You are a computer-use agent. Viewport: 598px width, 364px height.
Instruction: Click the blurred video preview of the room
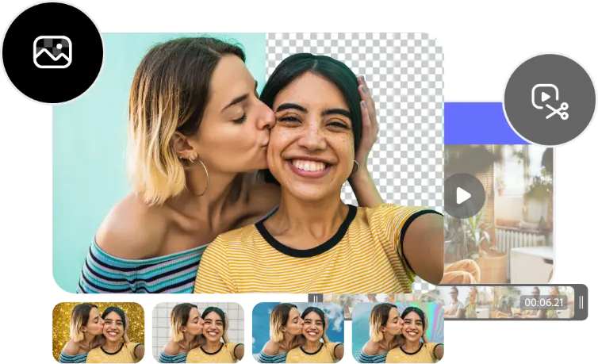click(x=499, y=213)
